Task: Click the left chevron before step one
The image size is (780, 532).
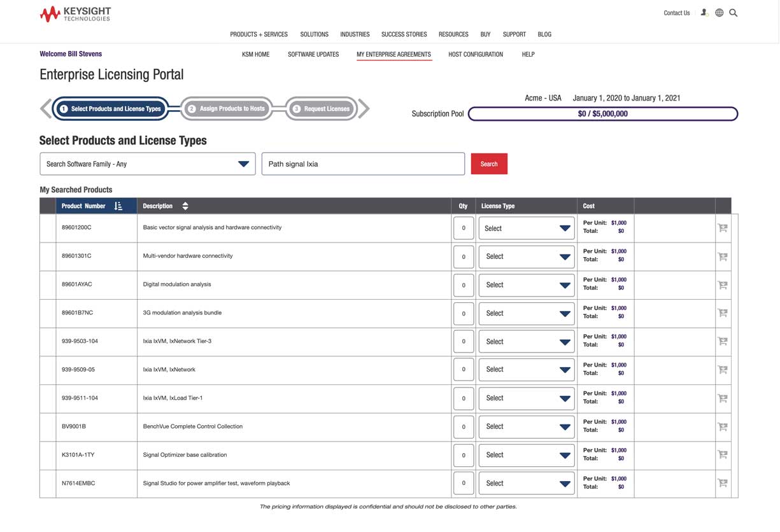Action: (45, 108)
